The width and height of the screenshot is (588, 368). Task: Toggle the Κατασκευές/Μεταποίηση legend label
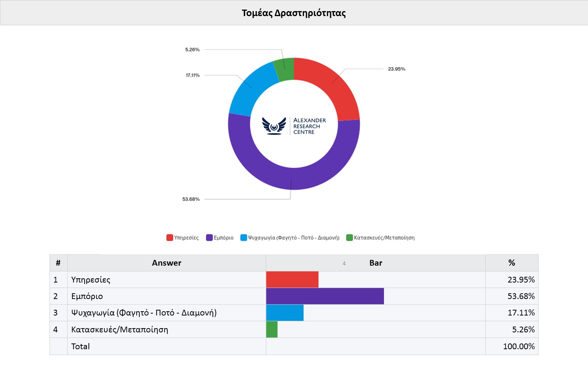coord(384,238)
